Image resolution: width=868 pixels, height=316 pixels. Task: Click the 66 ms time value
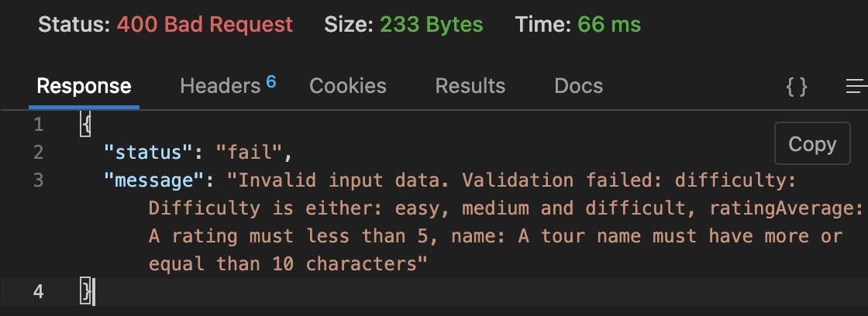[609, 24]
